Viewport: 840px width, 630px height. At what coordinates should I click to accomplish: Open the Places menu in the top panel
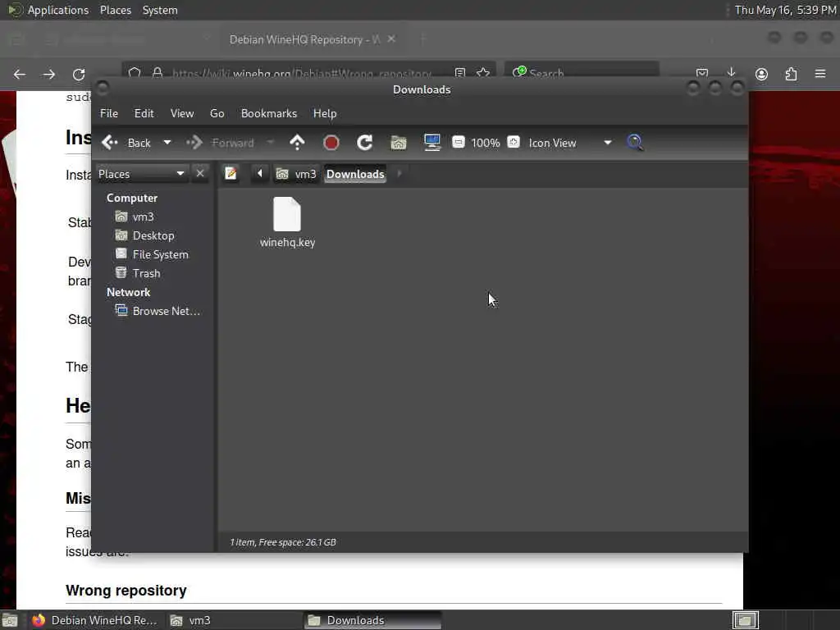pyautogui.click(x=115, y=10)
